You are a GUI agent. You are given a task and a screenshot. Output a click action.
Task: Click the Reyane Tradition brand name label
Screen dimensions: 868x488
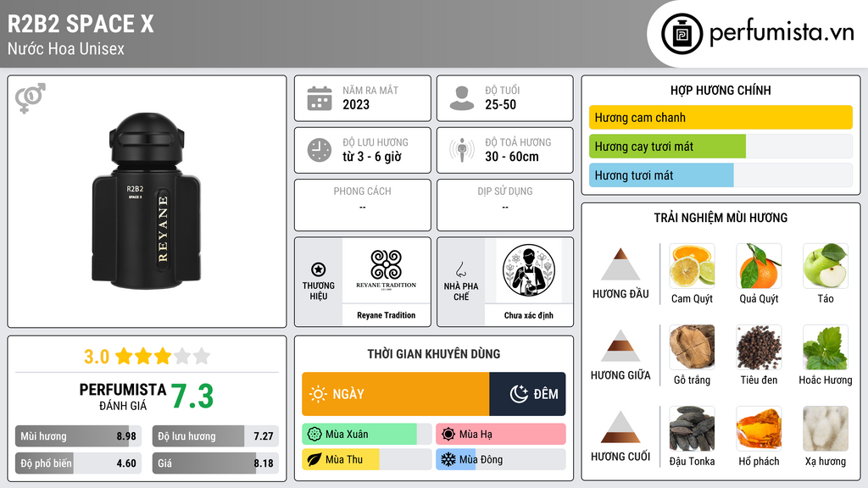386,315
